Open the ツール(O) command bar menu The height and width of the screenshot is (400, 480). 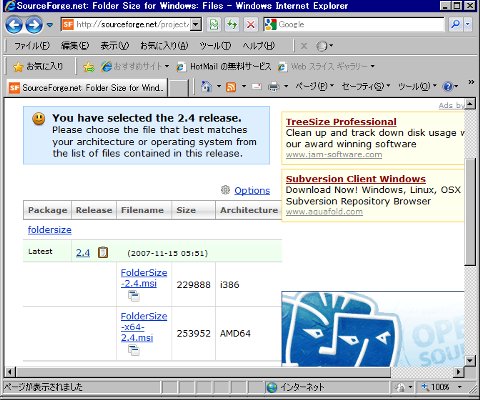pyautogui.click(x=417, y=87)
